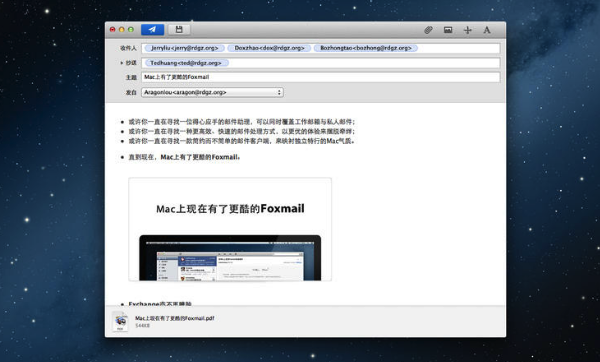The height and width of the screenshot is (362, 600).
Task: Click the 抄送 label
Action: [131, 63]
